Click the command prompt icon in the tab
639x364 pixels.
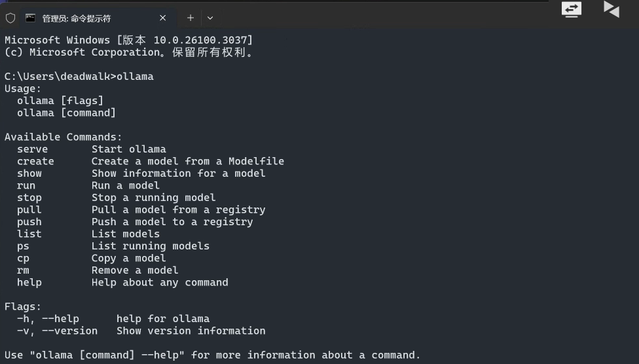click(30, 18)
